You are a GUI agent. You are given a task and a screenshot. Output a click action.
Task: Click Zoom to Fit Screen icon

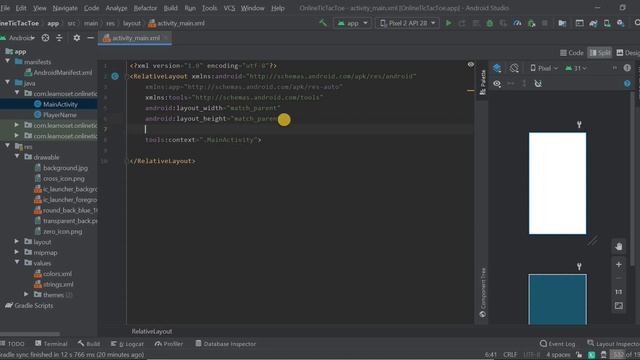click(619, 306)
